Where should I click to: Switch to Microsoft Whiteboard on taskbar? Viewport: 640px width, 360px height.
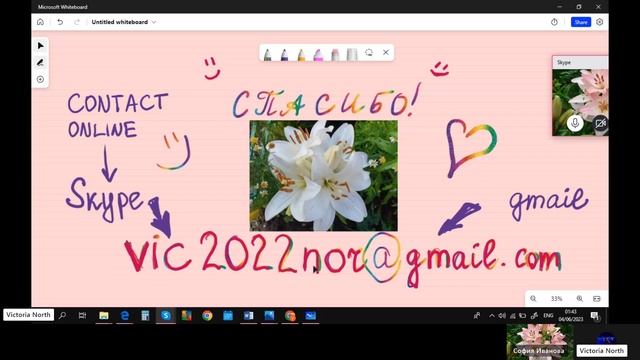coord(311,316)
